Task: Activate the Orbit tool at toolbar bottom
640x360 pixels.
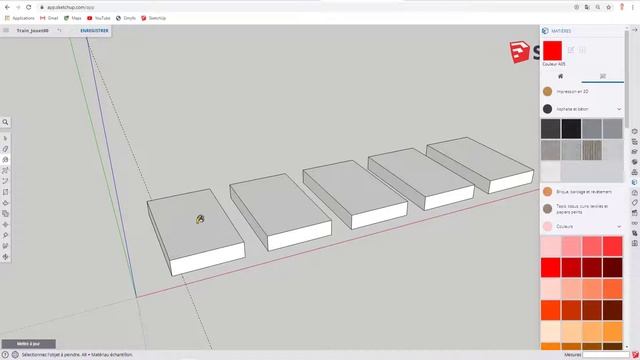Action: [x=5, y=257]
